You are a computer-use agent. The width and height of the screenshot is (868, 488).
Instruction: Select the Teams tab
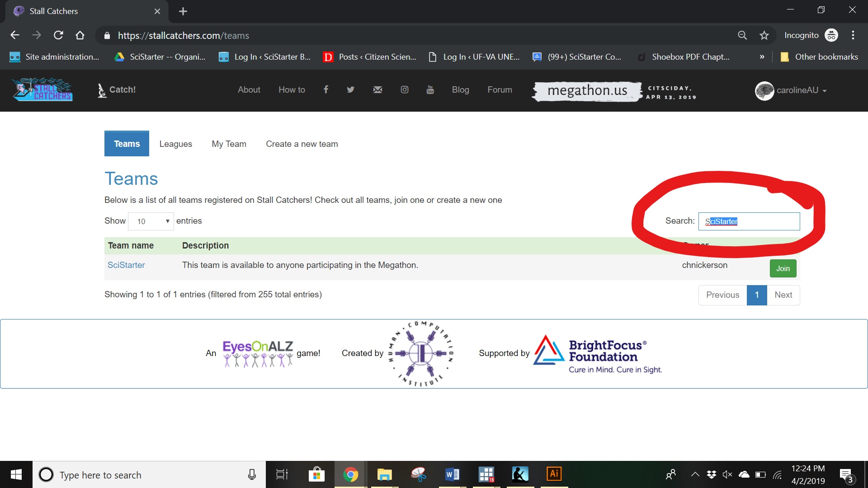(127, 144)
